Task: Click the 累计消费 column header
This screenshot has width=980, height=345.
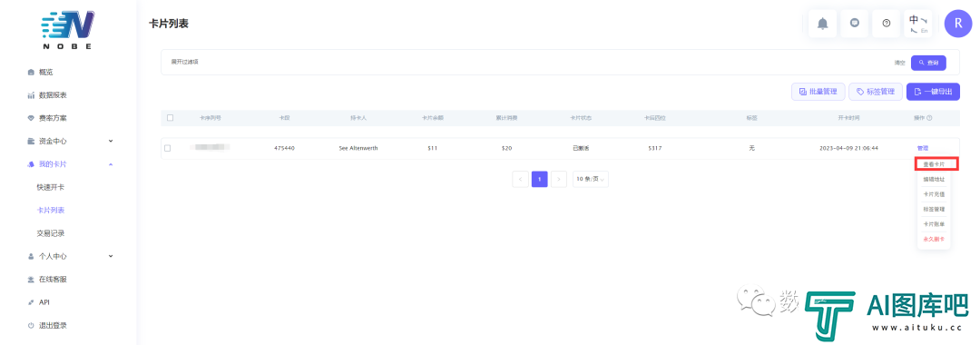Action: 507,117
